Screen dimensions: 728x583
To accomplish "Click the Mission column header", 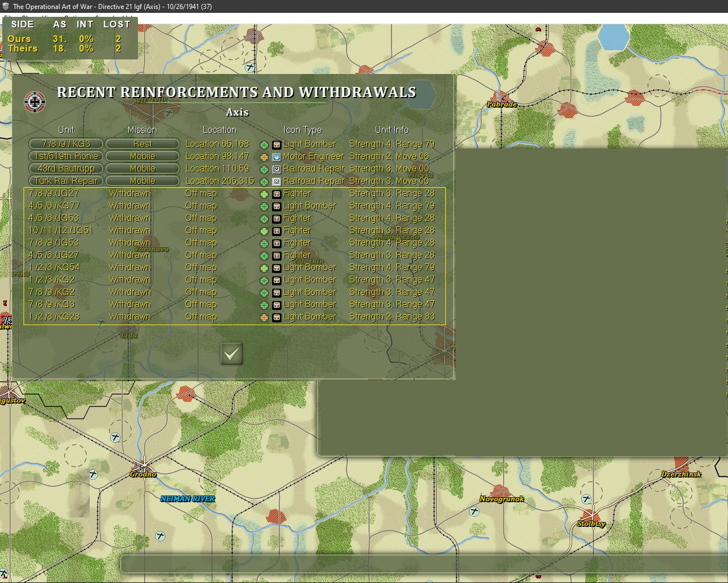I will pyautogui.click(x=142, y=130).
